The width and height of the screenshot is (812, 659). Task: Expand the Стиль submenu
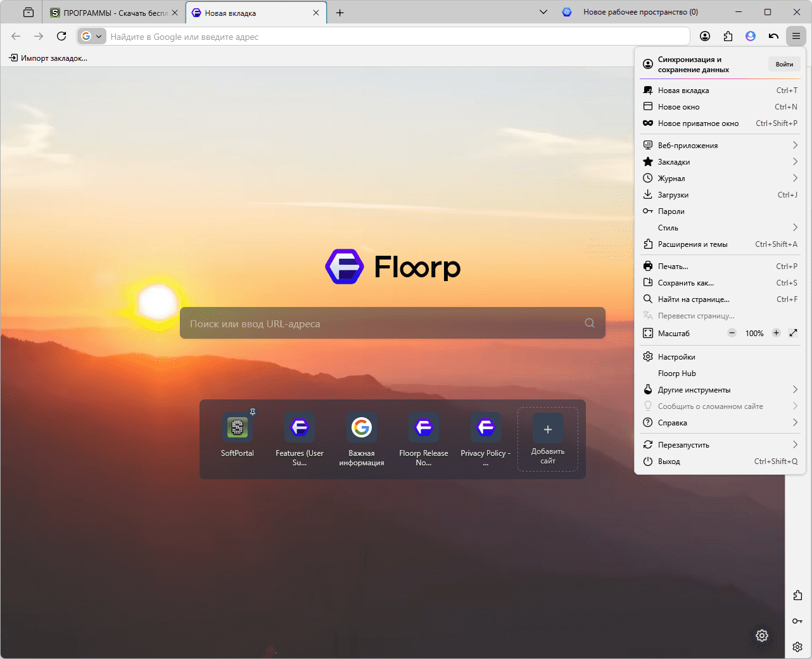720,228
